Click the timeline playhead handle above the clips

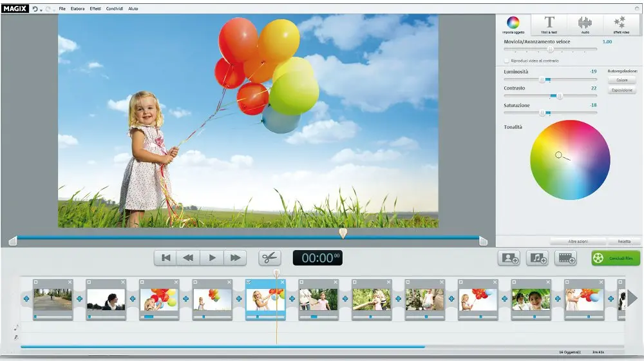[x=276, y=273]
